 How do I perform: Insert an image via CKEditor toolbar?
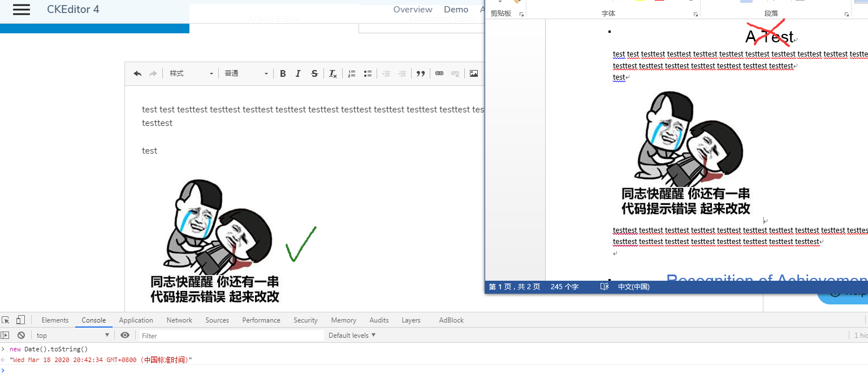(474, 73)
